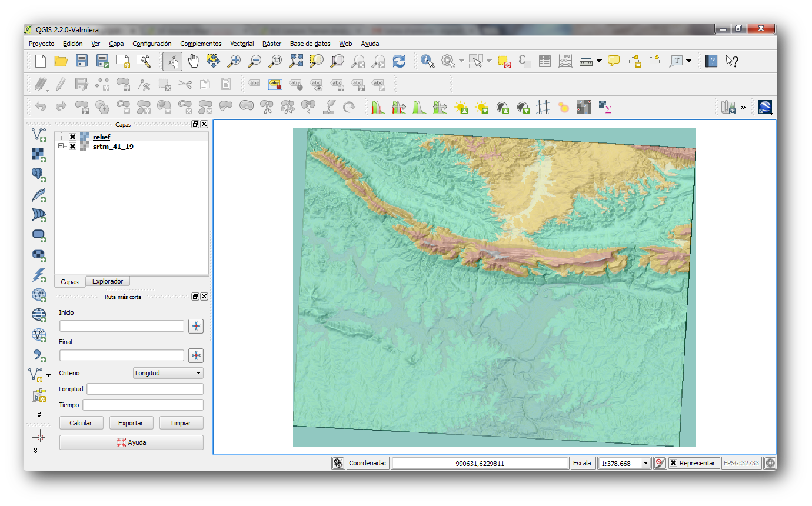Pick the Zoom In magnifier tool
This screenshot has height=506, width=812.
(x=234, y=61)
